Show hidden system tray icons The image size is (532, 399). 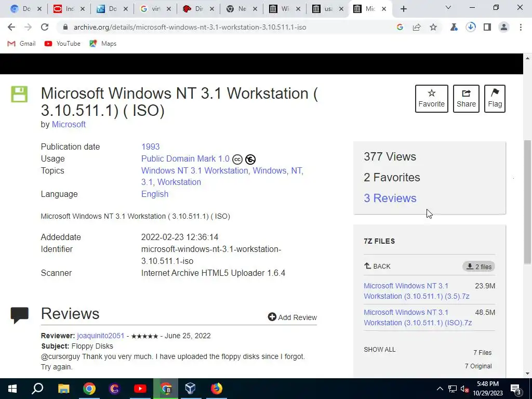pyautogui.click(x=440, y=389)
